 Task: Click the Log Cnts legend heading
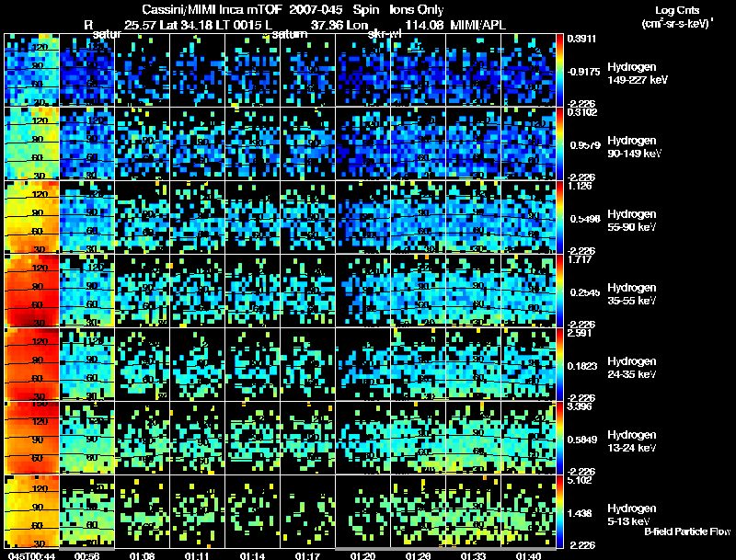click(677, 10)
